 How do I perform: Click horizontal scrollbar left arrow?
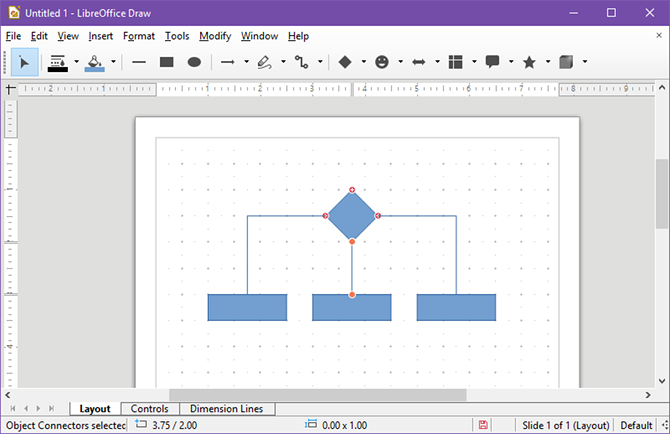pyautogui.click(x=8, y=395)
